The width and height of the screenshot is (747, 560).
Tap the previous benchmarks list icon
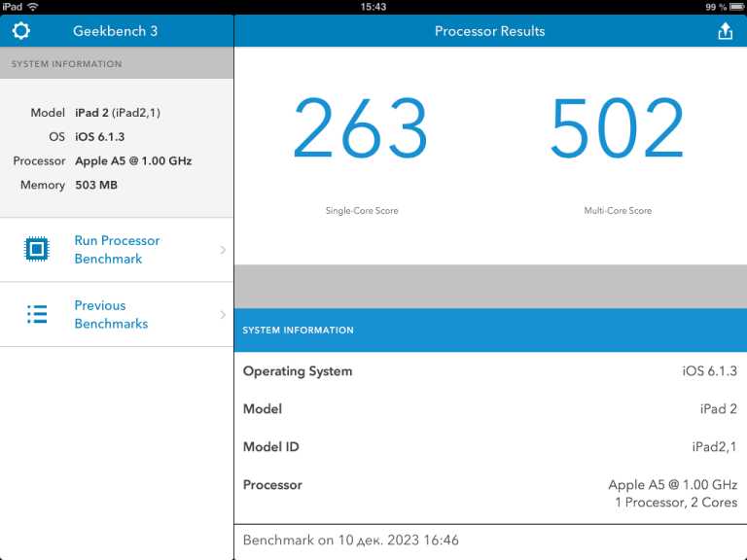[x=37, y=314]
